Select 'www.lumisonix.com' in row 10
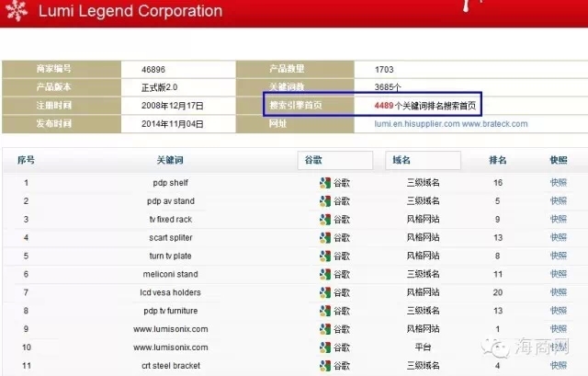 [171, 348]
